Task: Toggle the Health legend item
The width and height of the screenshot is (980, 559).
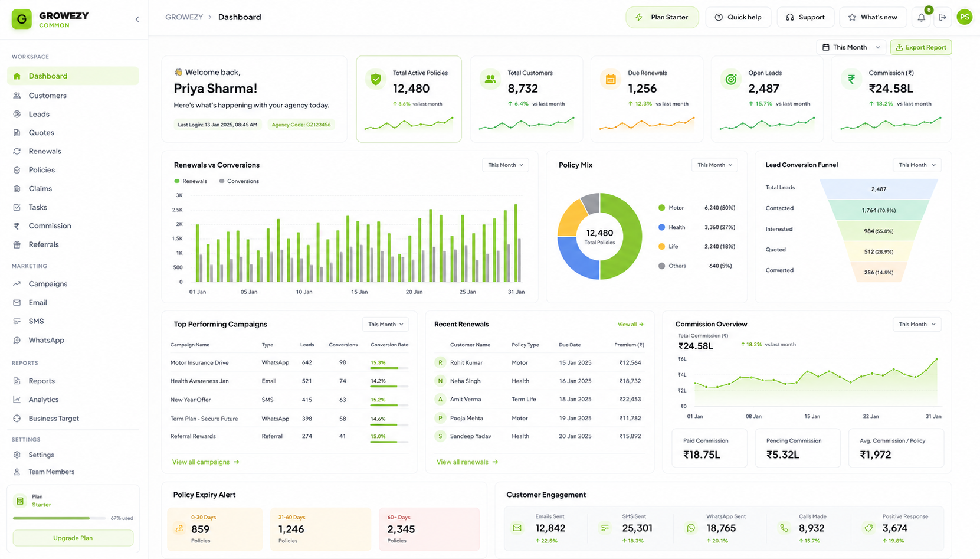Action: (x=672, y=227)
